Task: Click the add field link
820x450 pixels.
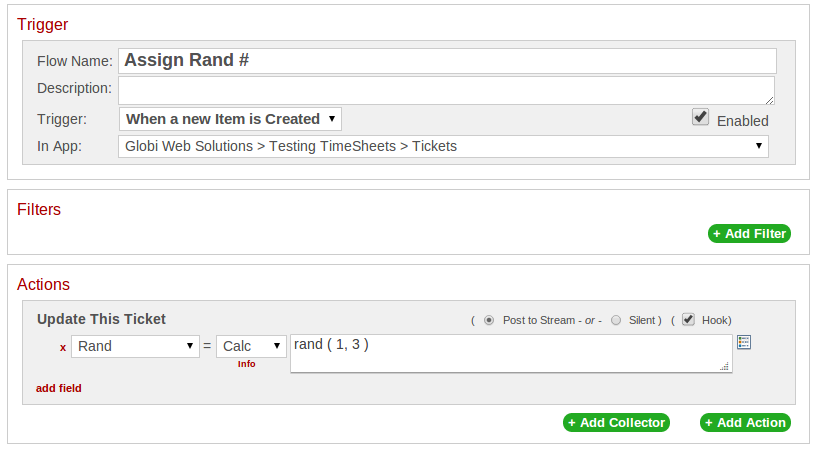Action: [59, 388]
